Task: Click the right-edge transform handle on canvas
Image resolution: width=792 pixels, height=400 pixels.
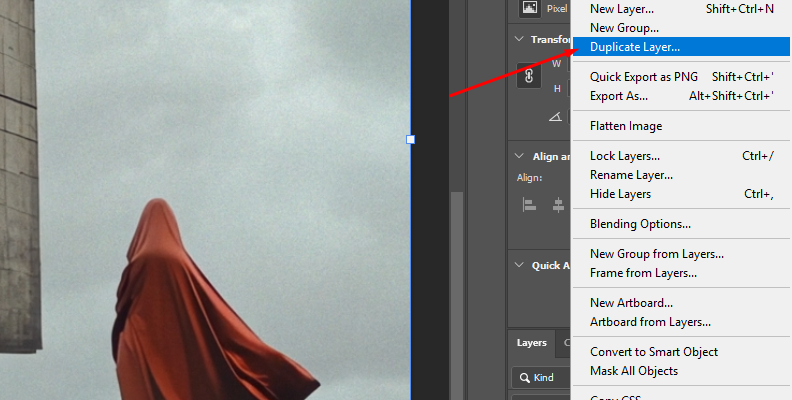Action: (410, 139)
